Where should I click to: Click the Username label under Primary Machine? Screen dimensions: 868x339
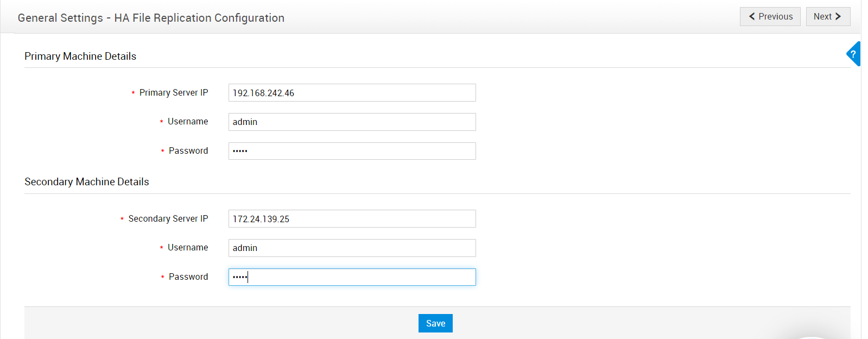click(x=188, y=122)
